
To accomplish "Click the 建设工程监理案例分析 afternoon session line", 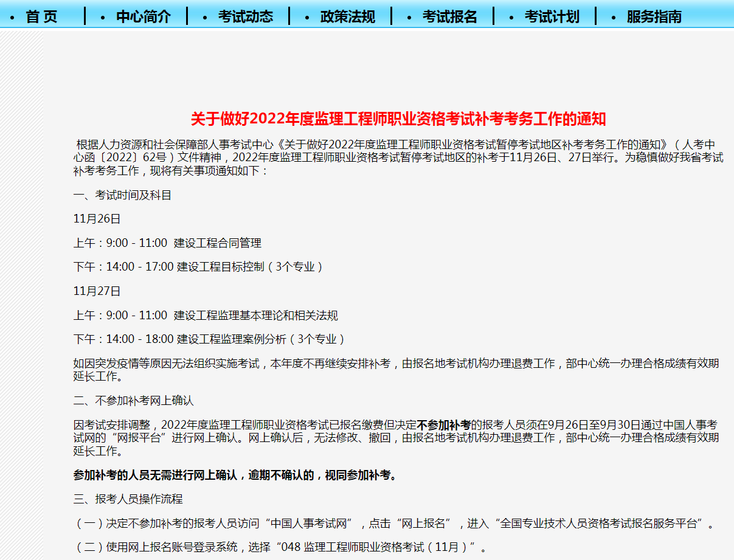I will [210, 339].
